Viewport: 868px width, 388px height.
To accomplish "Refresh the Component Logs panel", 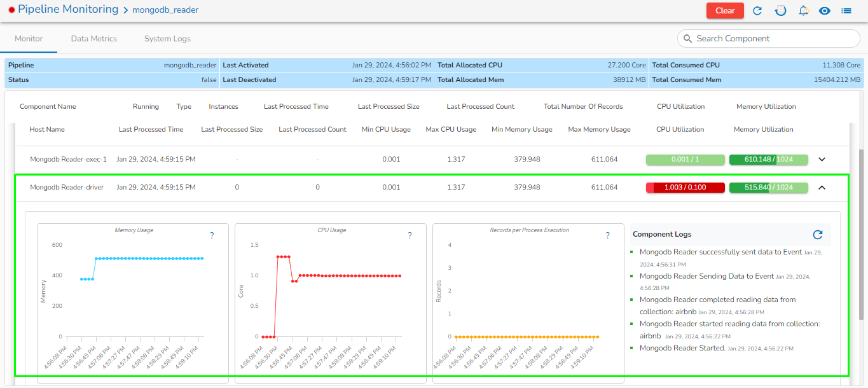I will tap(818, 235).
